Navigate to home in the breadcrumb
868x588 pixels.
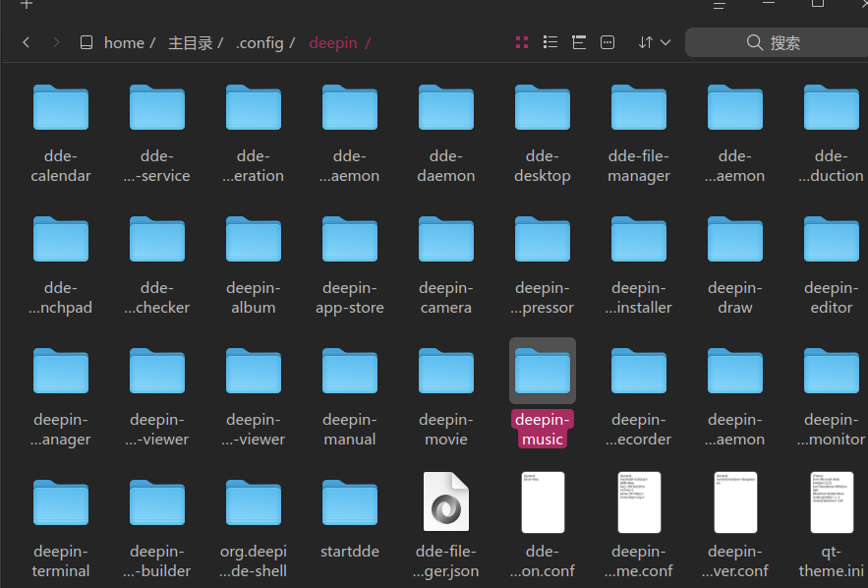(x=124, y=42)
